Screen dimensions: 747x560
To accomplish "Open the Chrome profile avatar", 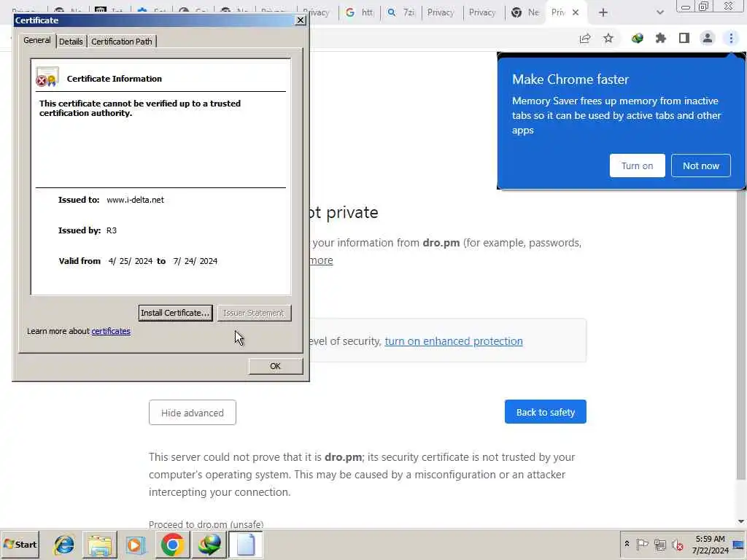I will pyautogui.click(x=708, y=38).
